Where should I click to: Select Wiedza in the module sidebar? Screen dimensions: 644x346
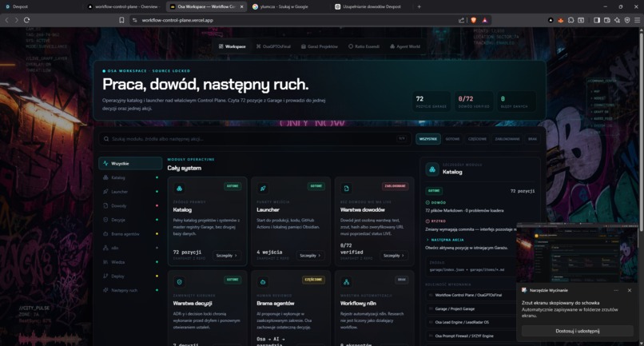(x=130, y=262)
